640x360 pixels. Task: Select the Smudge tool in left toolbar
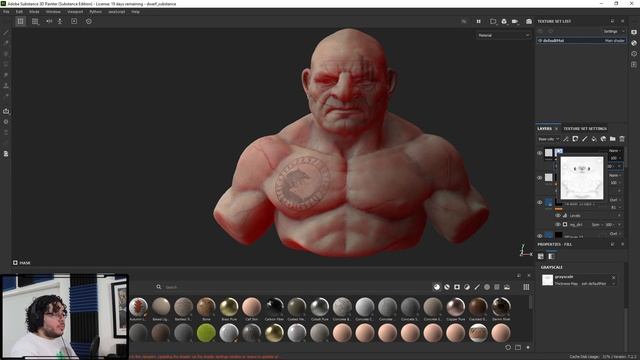[6, 75]
